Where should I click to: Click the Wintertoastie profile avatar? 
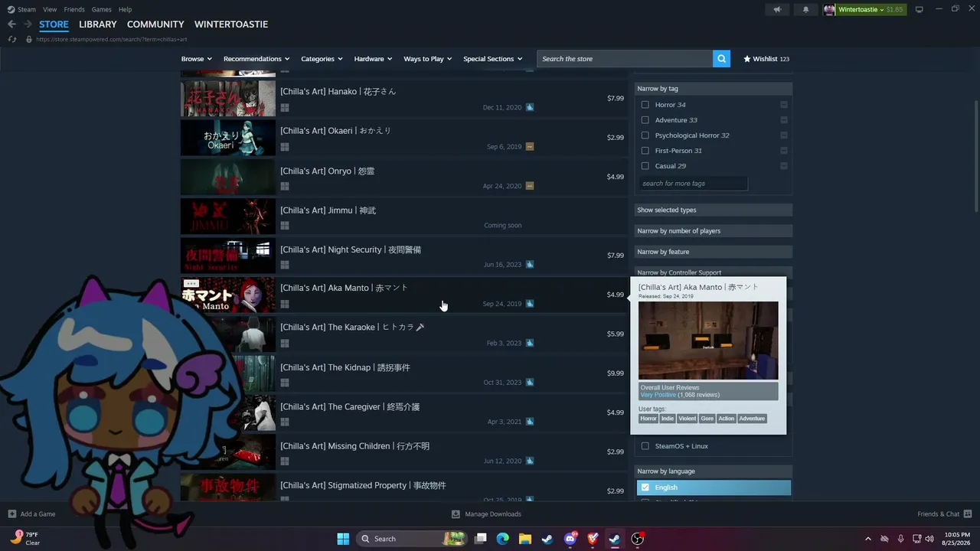coord(829,10)
